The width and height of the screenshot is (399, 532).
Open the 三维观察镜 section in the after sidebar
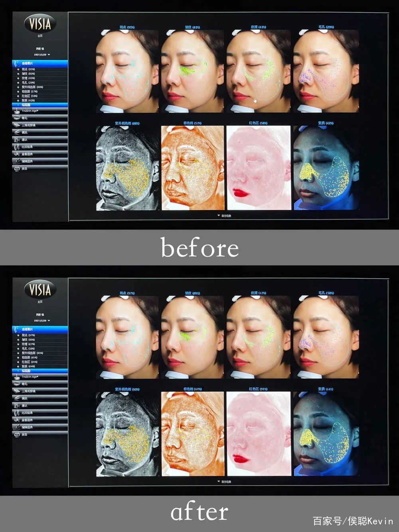pos(40,391)
